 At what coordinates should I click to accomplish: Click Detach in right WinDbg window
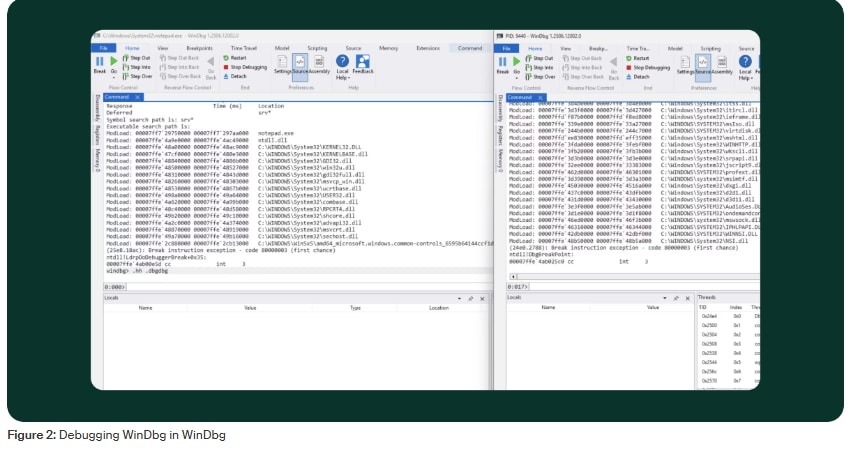[x=635, y=75]
